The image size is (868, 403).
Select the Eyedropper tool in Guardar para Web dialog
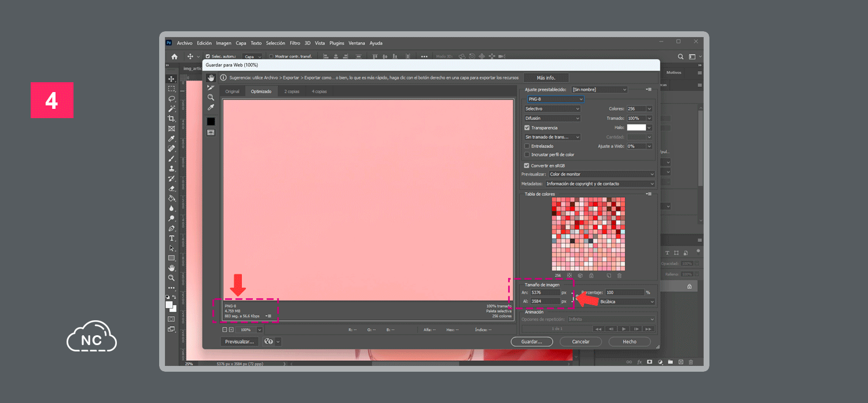pos(211,107)
